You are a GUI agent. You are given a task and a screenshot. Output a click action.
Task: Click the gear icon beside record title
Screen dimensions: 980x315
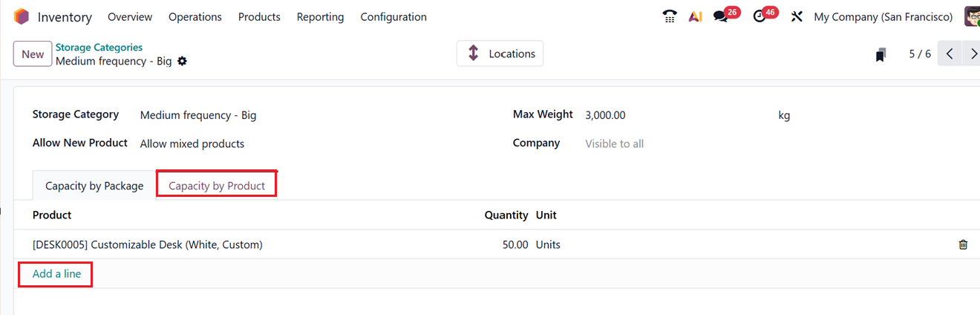(182, 62)
